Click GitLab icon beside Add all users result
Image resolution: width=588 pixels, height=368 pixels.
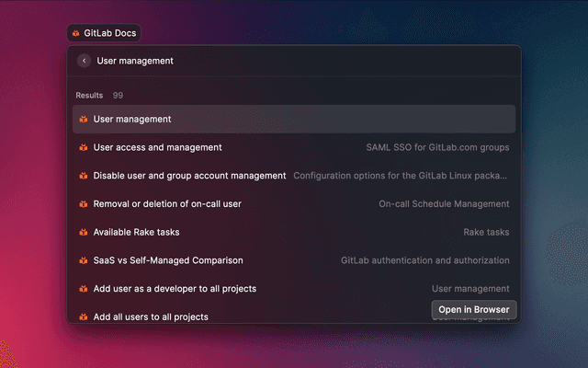point(83,316)
